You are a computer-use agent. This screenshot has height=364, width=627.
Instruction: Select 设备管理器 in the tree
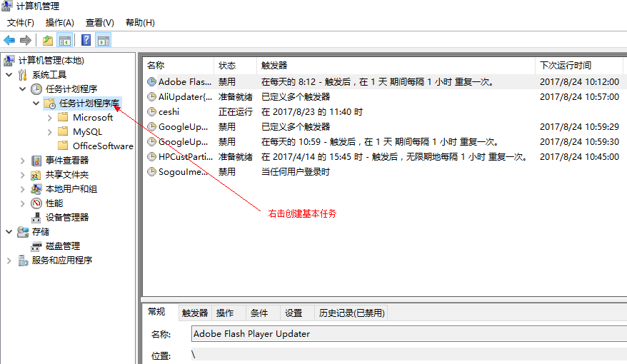[67, 218]
